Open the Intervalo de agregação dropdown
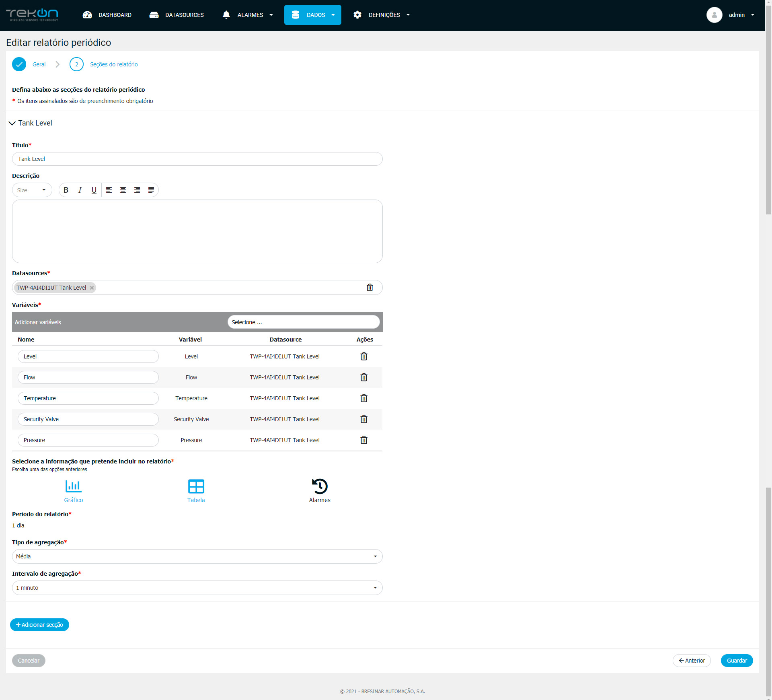The width and height of the screenshot is (772, 700). coord(197,588)
